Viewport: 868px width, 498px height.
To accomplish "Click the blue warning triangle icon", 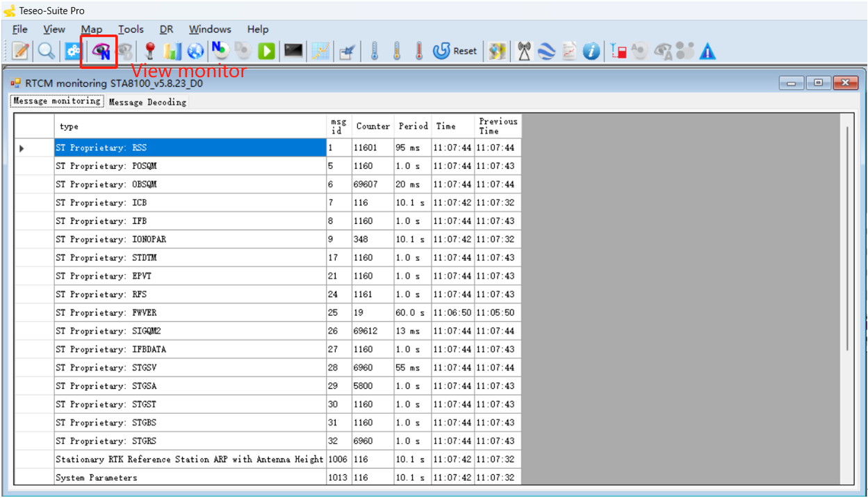I will pos(707,51).
